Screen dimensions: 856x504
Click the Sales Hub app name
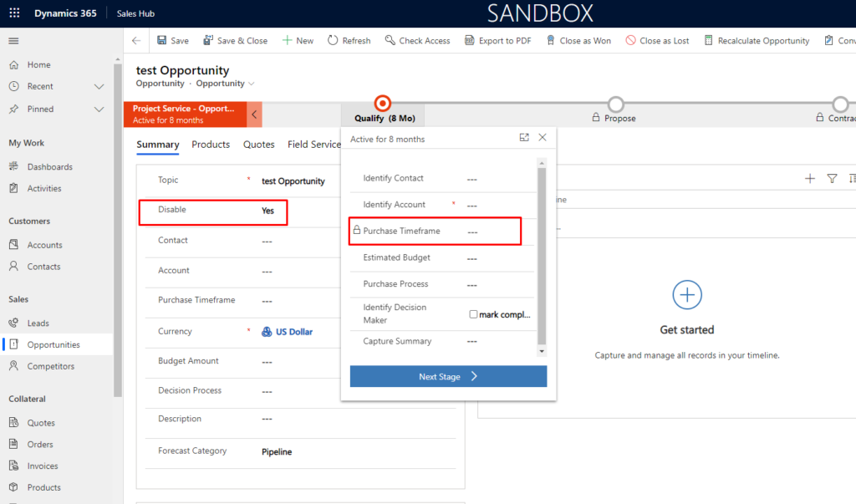135,13
